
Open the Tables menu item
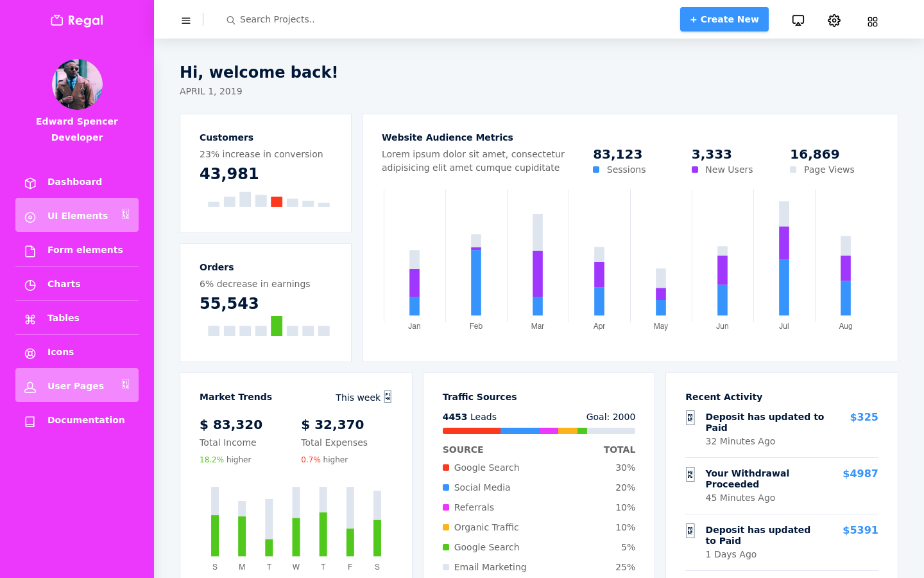(x=77, y=318)
